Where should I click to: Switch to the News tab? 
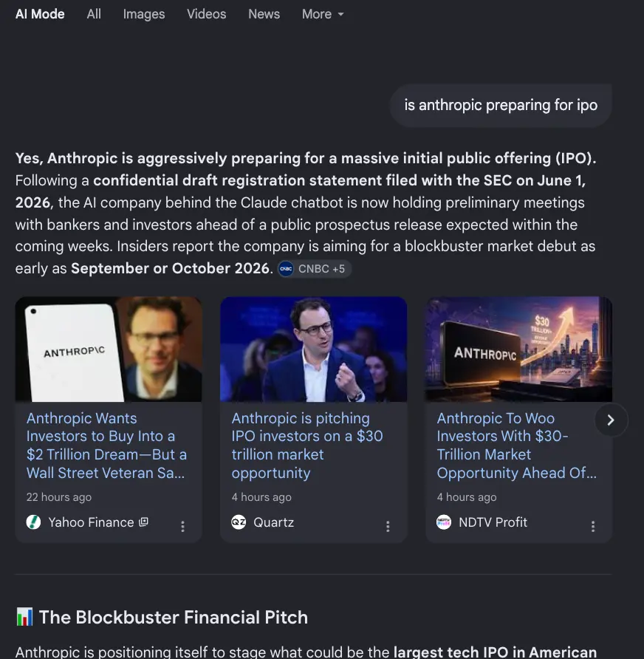[x=264, y=14]
